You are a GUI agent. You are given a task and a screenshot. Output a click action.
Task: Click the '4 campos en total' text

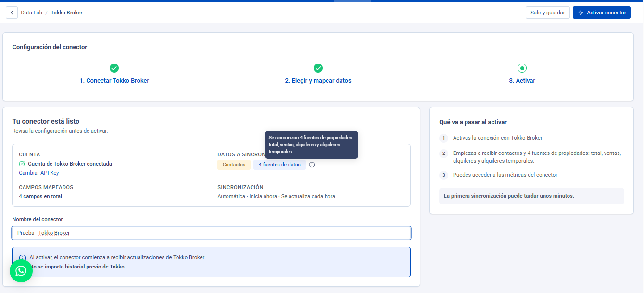[40, 196]
